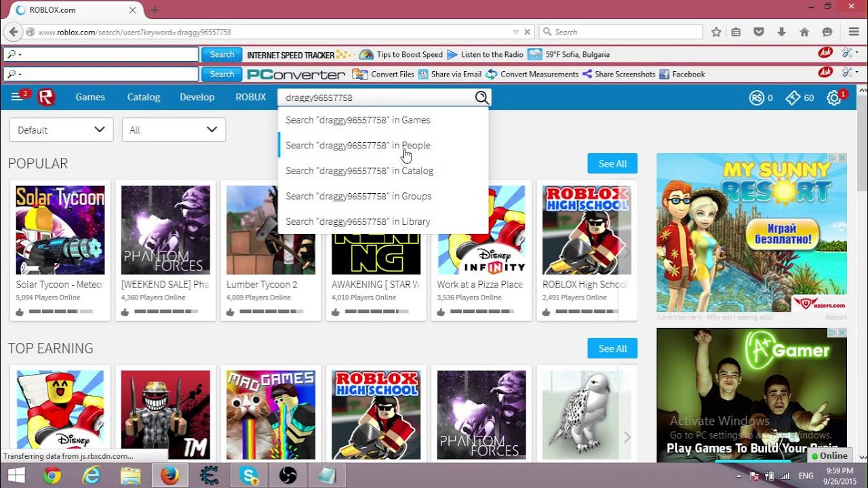The image size is (868, 488).
Task: Open OBS from the taskbar
Action: 288,476
